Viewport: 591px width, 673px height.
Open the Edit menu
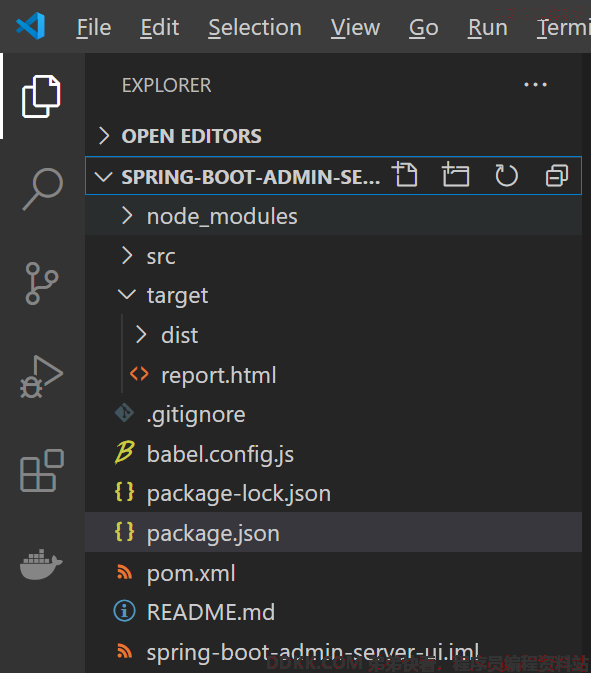[160, 27]
